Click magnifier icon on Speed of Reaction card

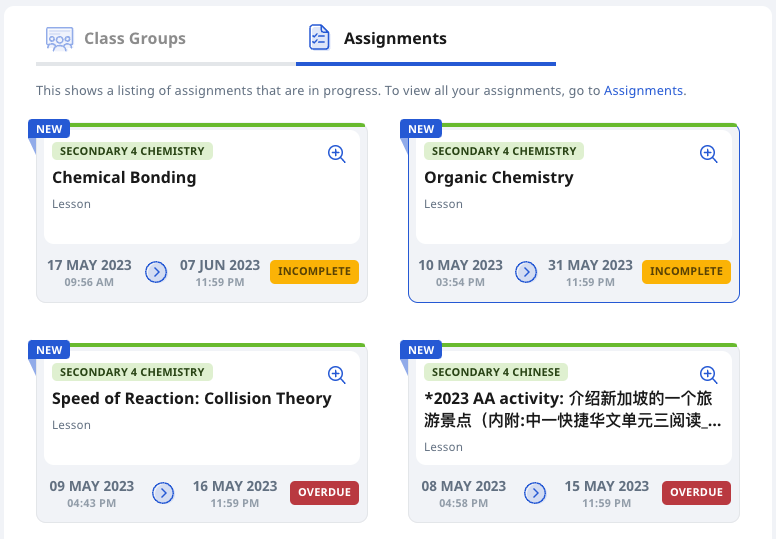(x=337, y=375)
